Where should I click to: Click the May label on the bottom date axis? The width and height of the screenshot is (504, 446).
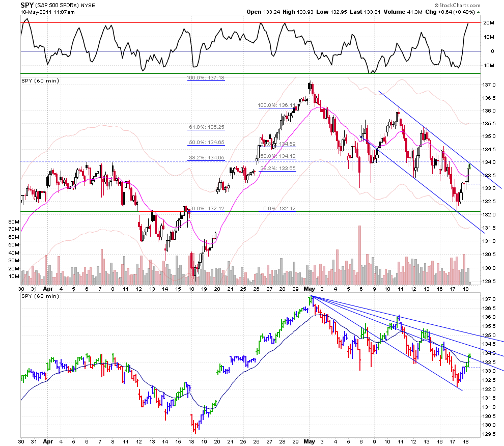coord(310,441)
